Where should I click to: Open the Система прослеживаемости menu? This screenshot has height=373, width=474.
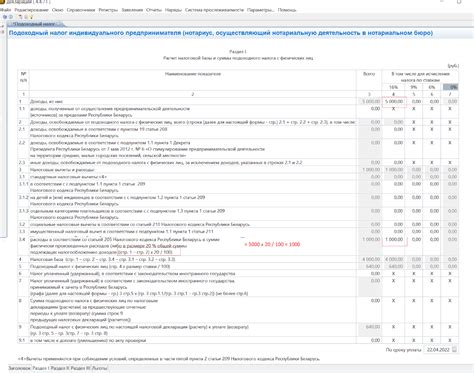214,10
